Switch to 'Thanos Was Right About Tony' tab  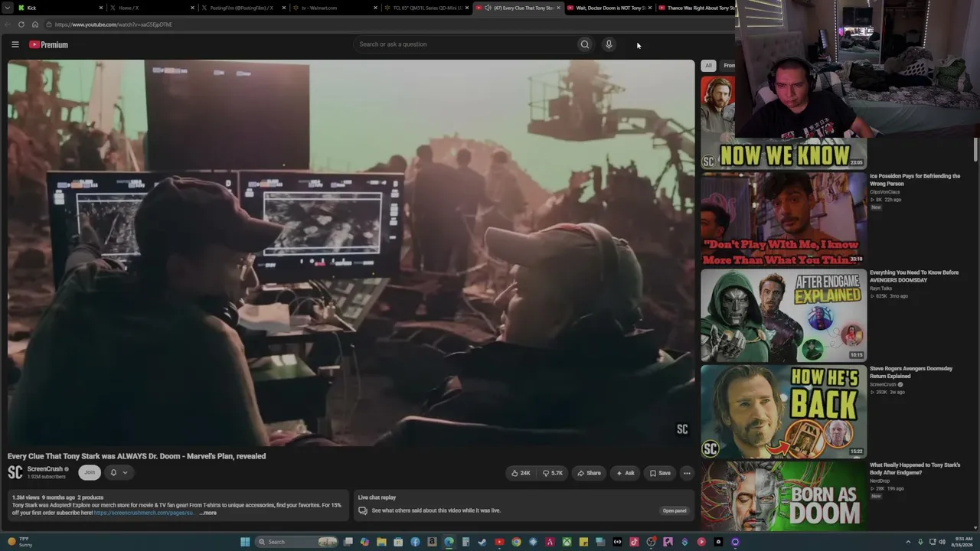(696, 8)
